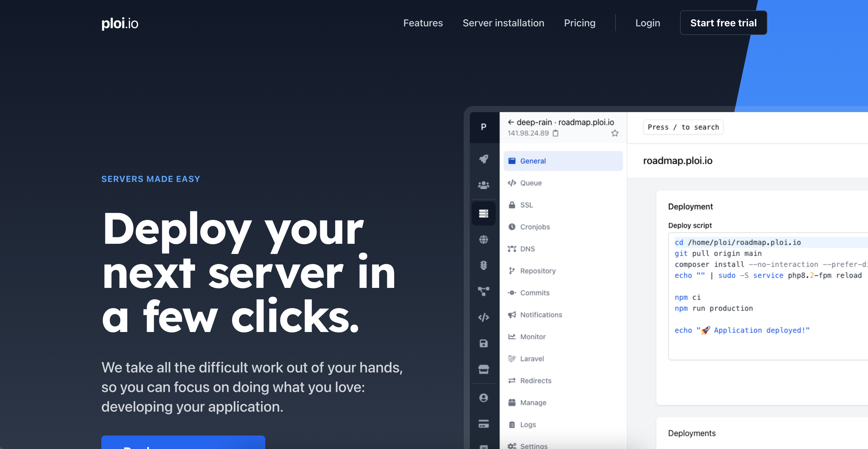This screenshot has width=868, height=449.
Task: Click the Laravel section icon
Action: pyautogui.click(x=512, y=358)
